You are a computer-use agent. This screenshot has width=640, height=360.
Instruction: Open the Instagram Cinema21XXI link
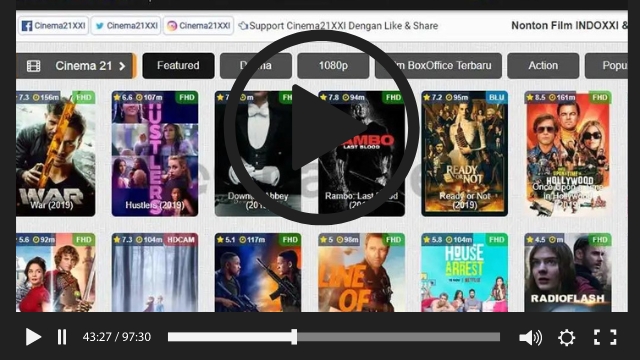[198, 26]
